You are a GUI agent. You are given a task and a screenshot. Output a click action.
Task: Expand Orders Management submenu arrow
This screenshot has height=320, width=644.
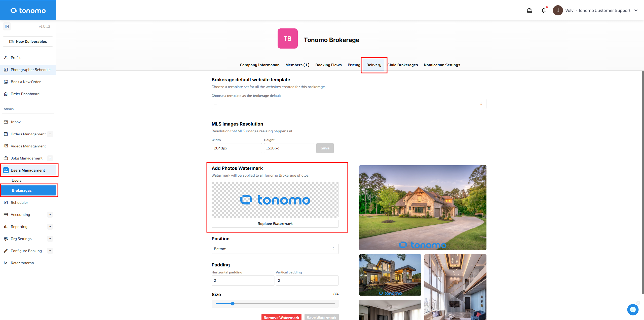click(50, 134)
